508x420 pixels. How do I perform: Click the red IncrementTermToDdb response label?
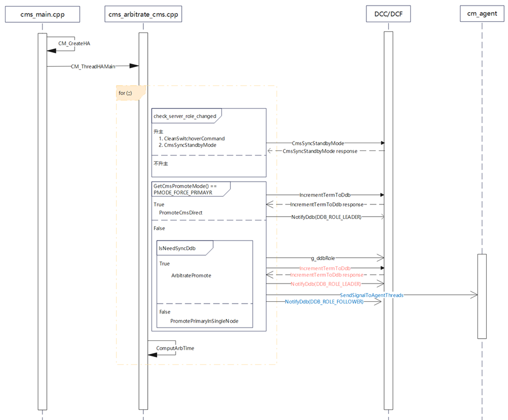point(327,275)
